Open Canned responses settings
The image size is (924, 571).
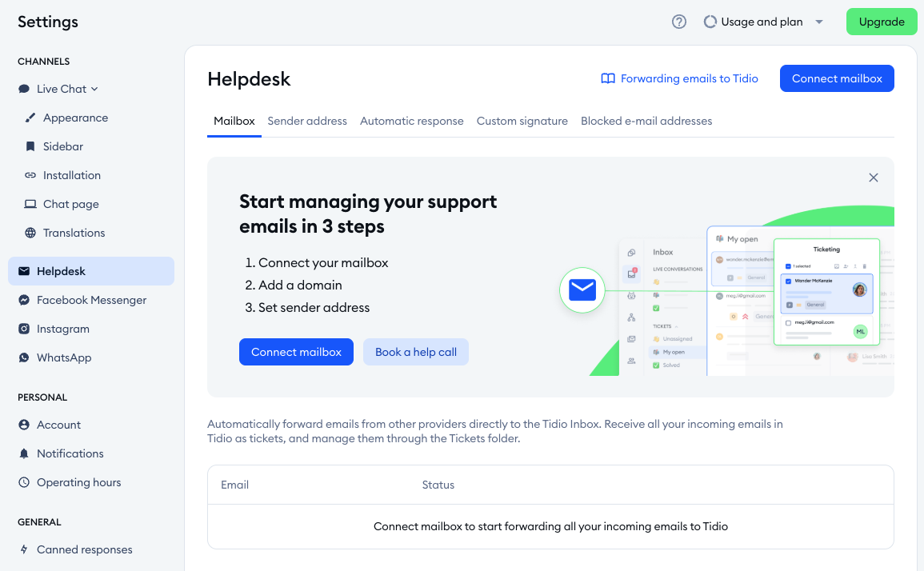pos(84,549)
